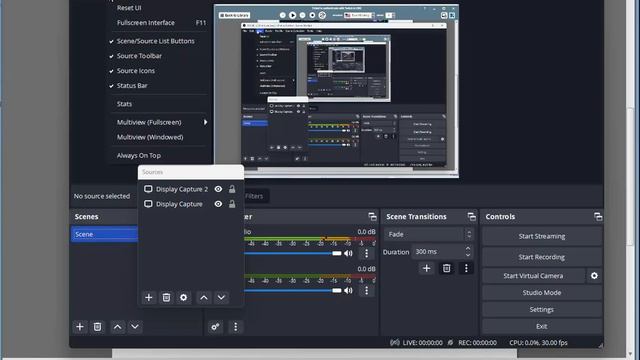640x360 pixels.
Task: Float the Controls dock
Action: [x=598, y=216]
